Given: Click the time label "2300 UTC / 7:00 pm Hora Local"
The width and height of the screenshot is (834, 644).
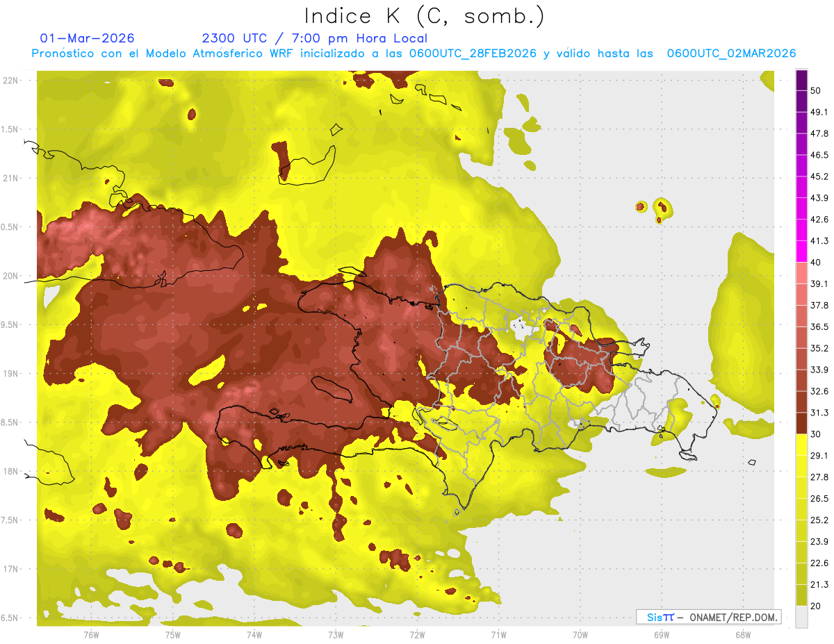Looking at the screenshot, I should pyautogui.click(x=315, y=38).
